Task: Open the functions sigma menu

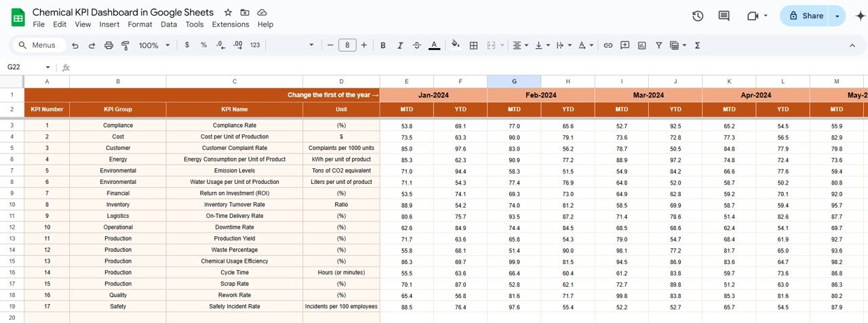Action: 697,45
